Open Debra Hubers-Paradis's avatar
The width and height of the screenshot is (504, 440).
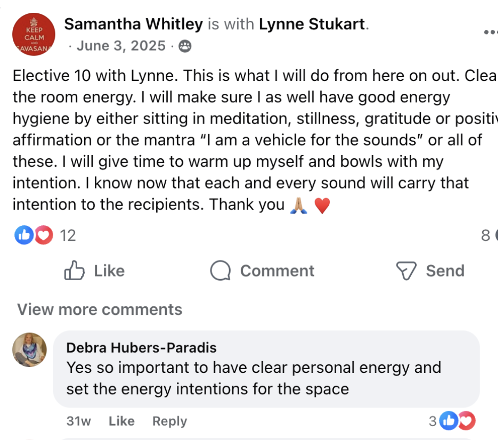click(x=30, y=349)
